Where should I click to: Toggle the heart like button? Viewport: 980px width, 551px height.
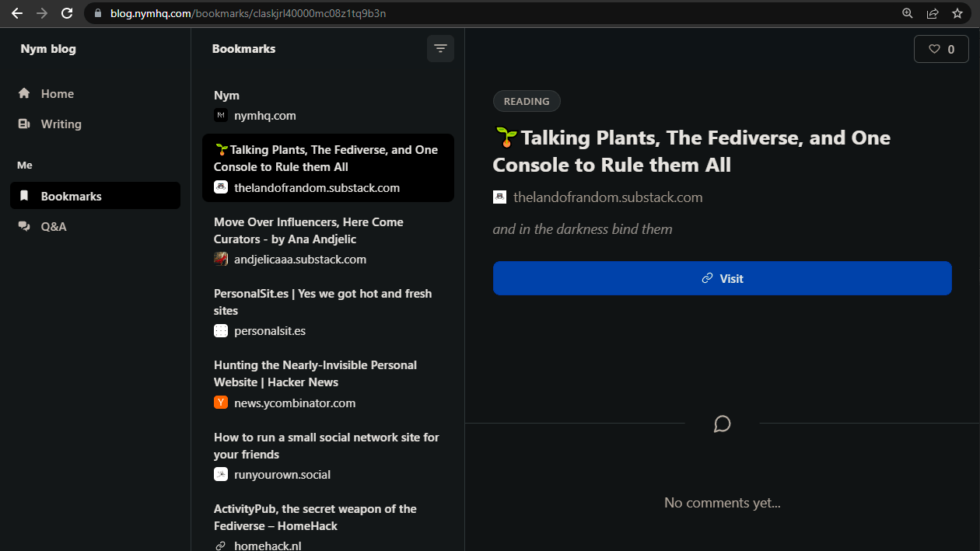coord(941,49)
